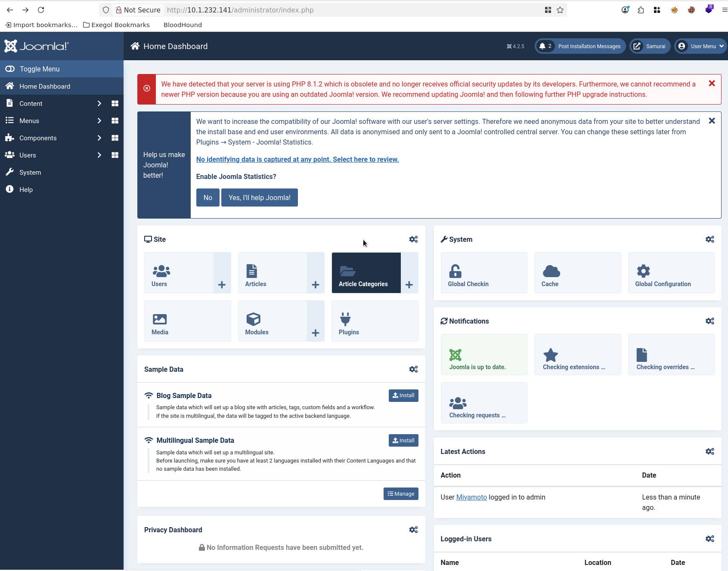Screen dimensions: 728x571
Task: Click the browser address bar
Action: point(333,10)
